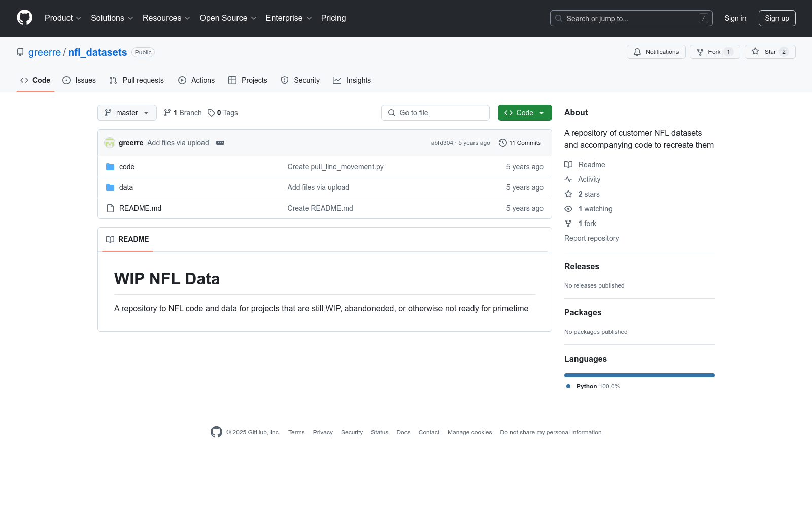Open the Solutions dropdown menu
Image resolution: width=812 pixels, height=508 pixels.
click(112, 18)
